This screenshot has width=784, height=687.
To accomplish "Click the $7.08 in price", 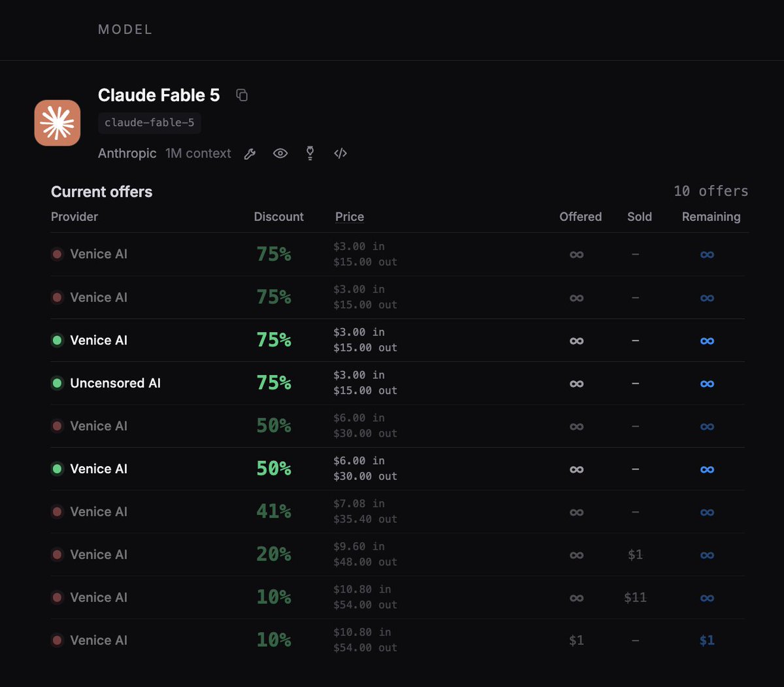I will pos(359,503).
